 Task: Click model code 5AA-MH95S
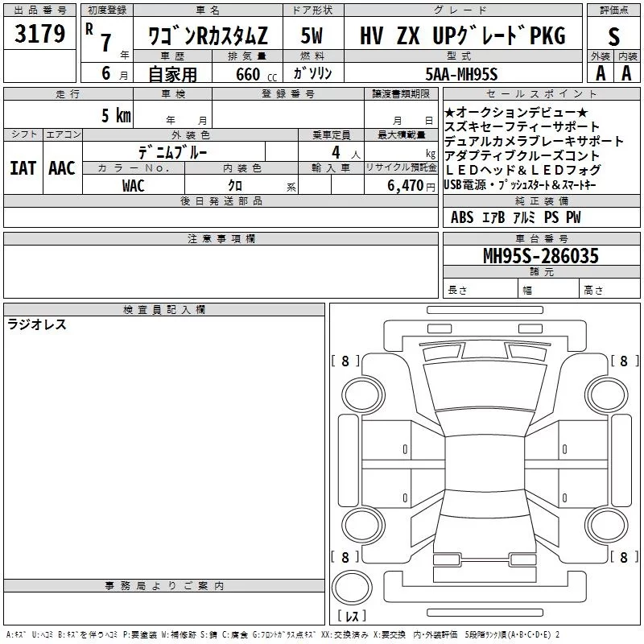click(461, 74)
